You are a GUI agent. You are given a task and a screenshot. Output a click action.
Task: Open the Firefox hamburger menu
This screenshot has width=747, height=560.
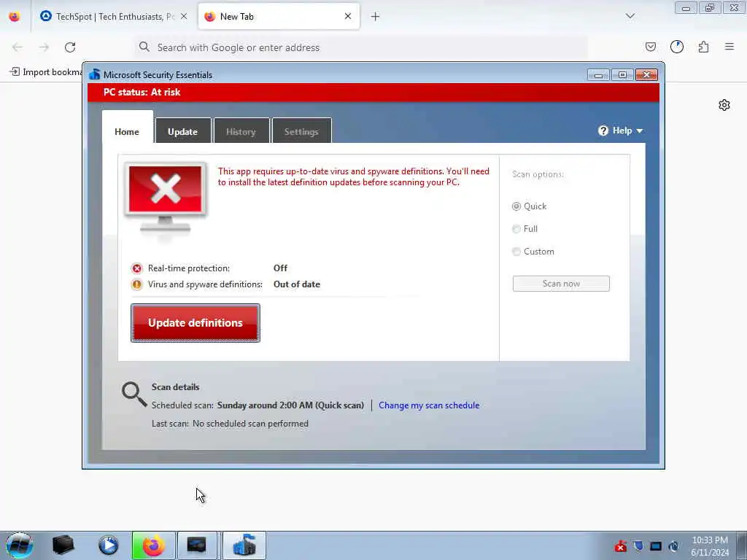click(x=729, y=47)
